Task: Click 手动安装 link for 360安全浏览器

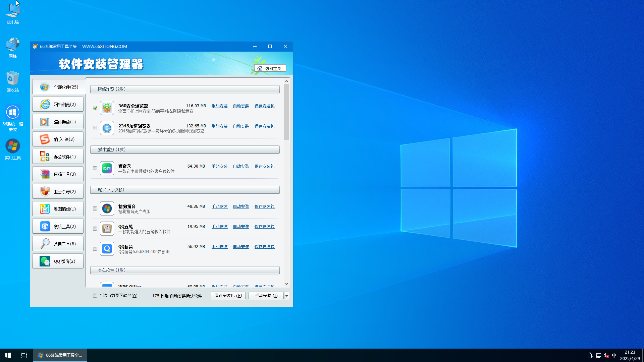Action: pos(219,106)
